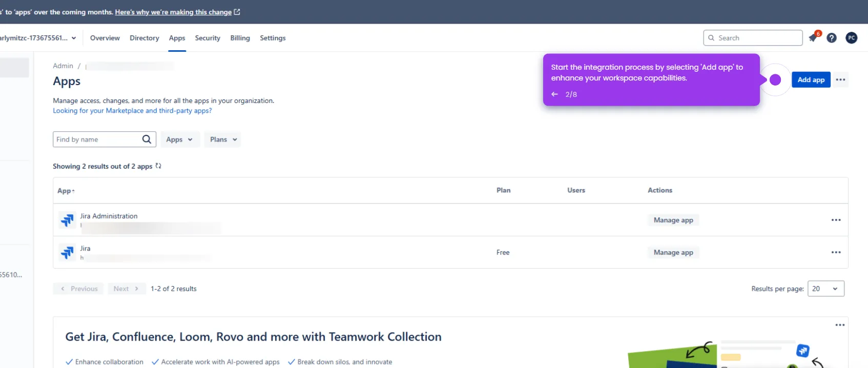Open the Plans filter dropdown
The height and width of the screenshot is (368, 868).
[222, 139]
